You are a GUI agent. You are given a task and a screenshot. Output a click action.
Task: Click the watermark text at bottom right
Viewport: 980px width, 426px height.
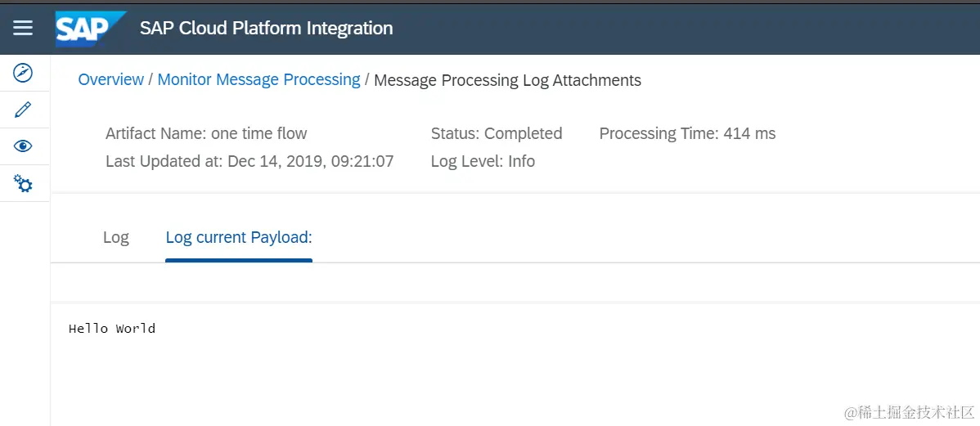pos(910,412)
